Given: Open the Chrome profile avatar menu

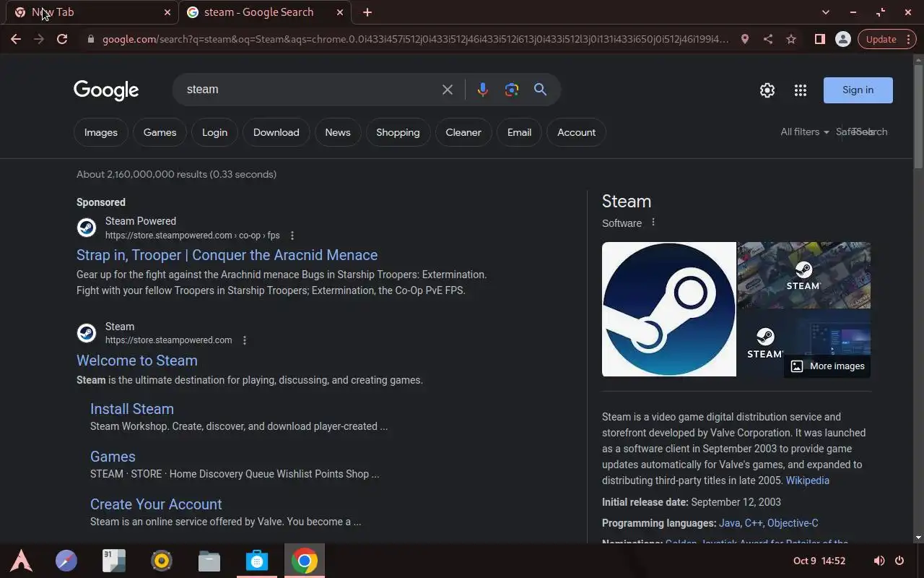Looking at the screenshot, I should [x=842, y=39].
